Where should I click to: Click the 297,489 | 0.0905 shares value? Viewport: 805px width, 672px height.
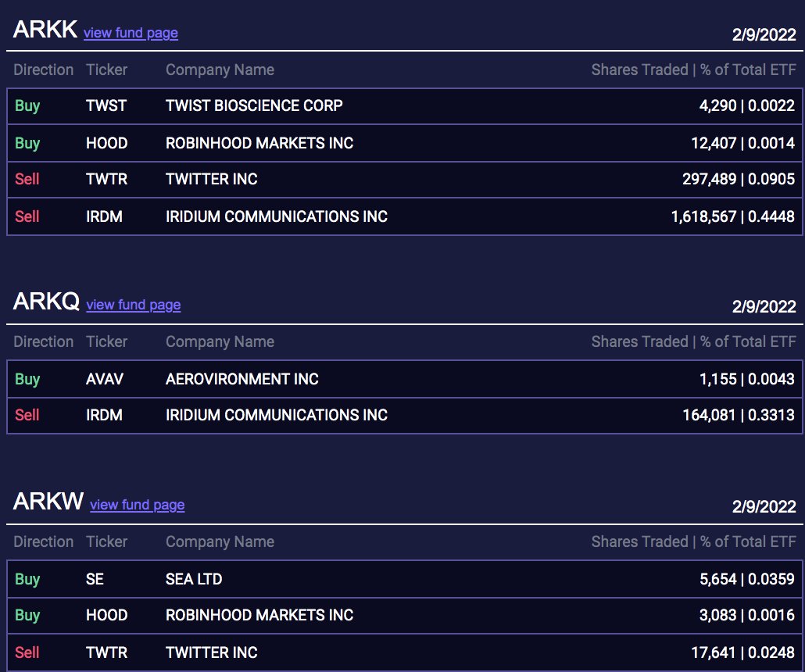point(739,179)
